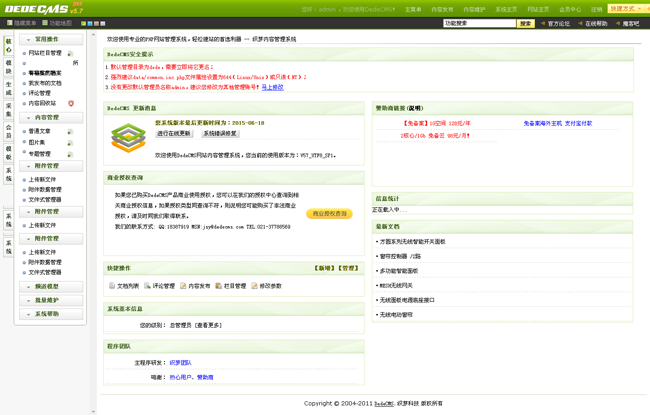Open the 赞助商 link beside 热心用户
The image size is (650, 415).
tap(205, 377)
